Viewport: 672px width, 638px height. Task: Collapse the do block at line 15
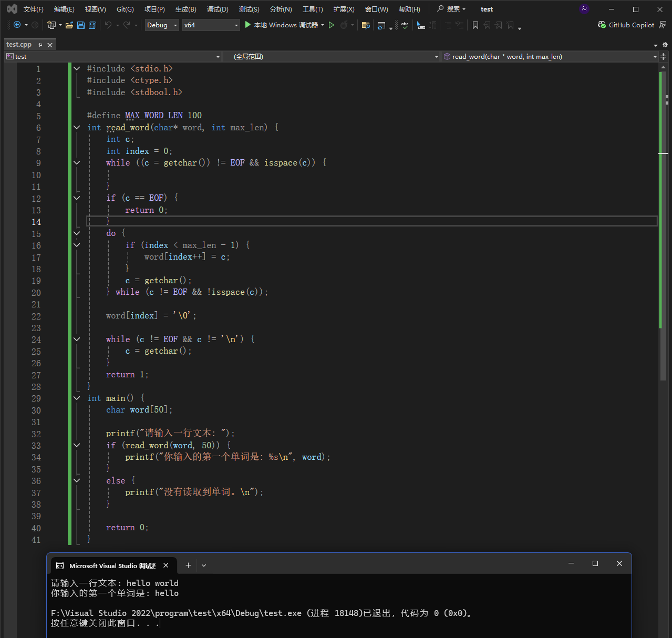(x=77, y=233)
